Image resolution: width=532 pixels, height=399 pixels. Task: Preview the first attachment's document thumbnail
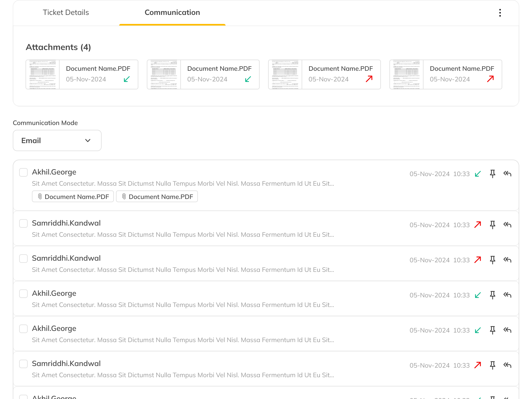43,74
